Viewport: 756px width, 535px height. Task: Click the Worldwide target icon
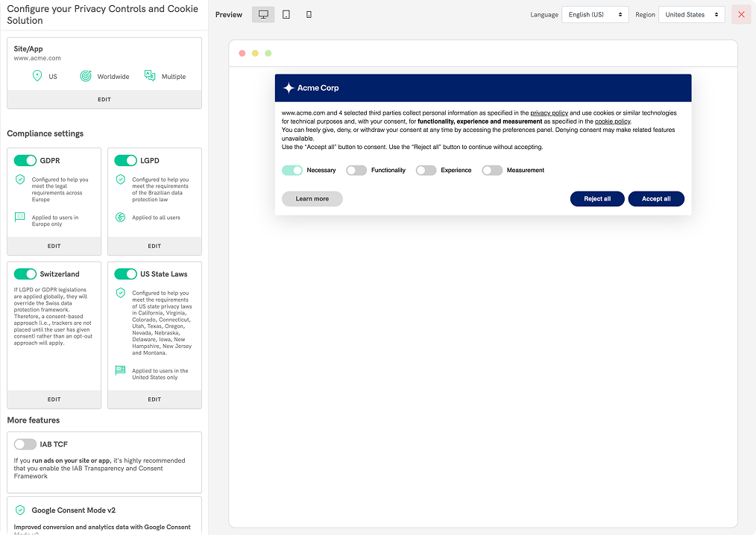(x=86, y=76)
